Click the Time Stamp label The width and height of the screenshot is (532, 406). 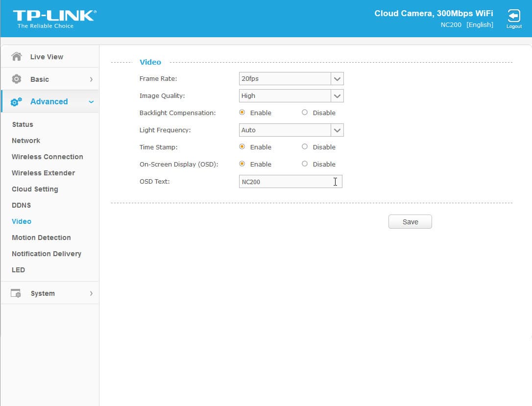pos(158,147)
